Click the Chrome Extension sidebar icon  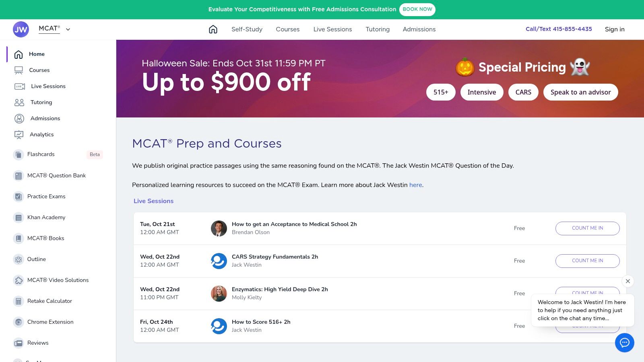pos(19,322)
